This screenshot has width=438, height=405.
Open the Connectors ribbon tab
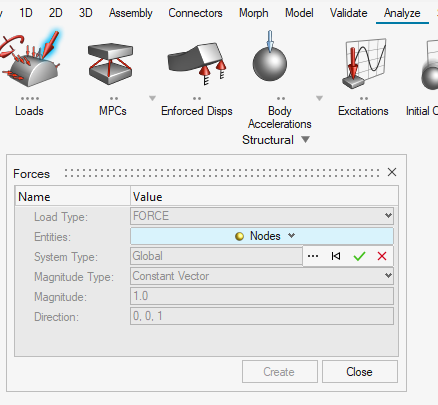coord(195,13)
